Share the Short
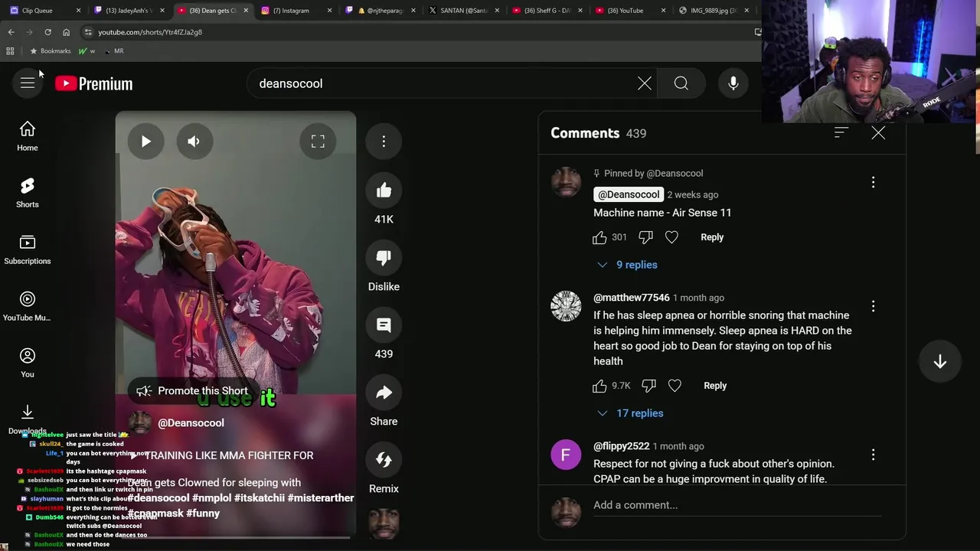Screen dimensions: 980x551 [x=384, y=393]
